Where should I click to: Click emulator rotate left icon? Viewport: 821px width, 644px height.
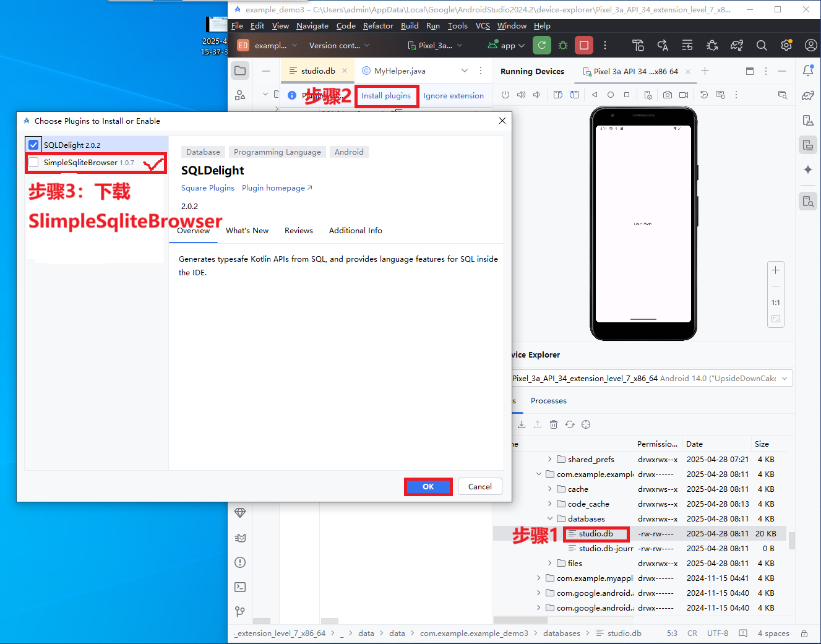tap(558, 95)
